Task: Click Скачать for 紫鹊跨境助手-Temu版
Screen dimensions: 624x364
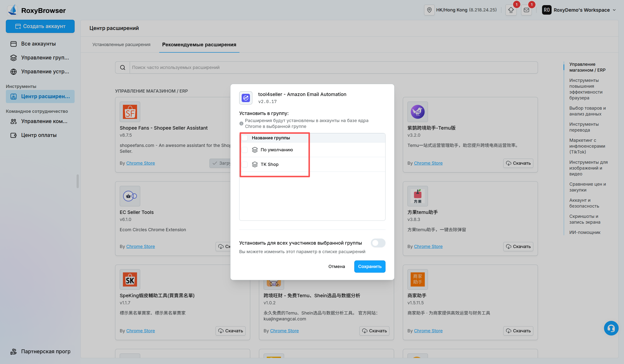Action: click(x=518, y=163)
